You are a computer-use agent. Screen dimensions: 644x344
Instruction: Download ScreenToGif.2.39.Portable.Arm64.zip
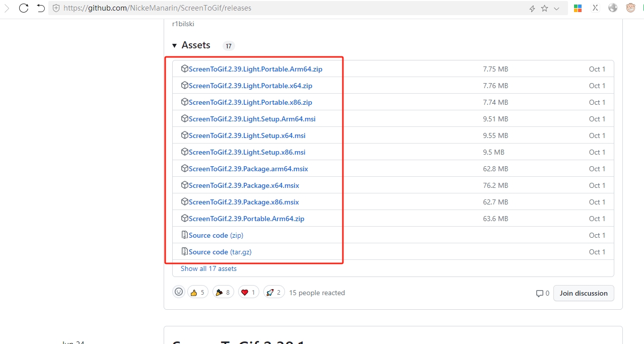(247, 219)
